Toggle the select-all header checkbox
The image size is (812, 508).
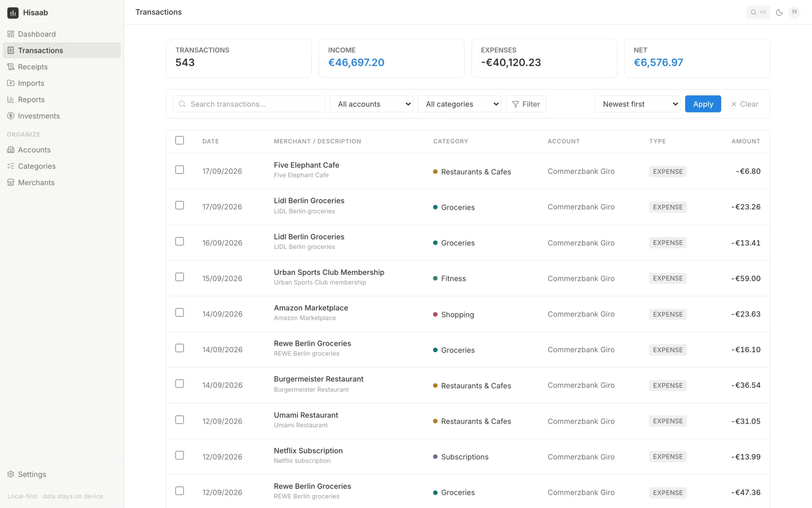(180, 140)
